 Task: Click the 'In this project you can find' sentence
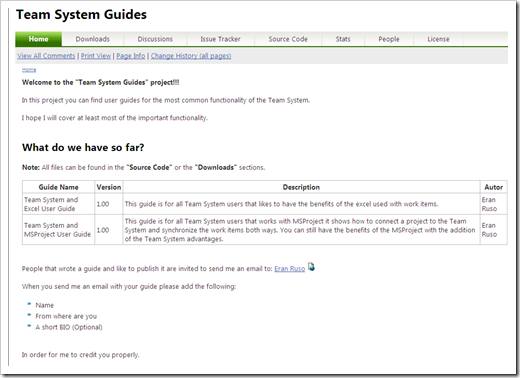point(166,100)
